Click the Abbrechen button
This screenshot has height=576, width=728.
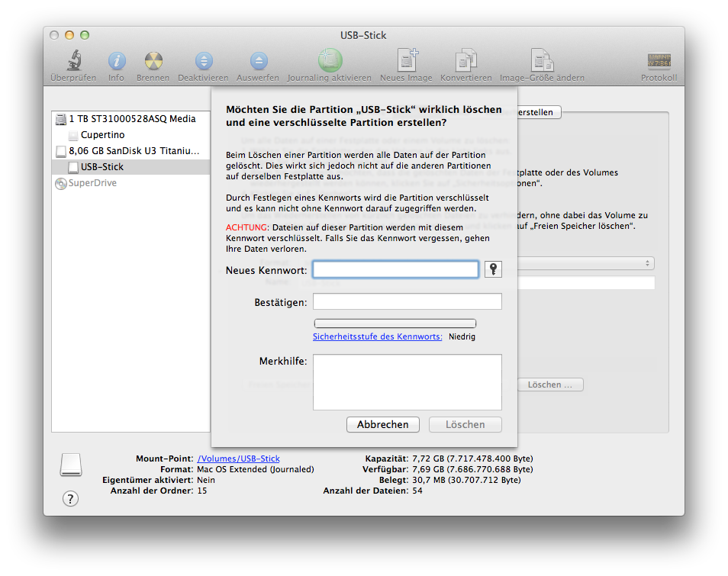383,424
